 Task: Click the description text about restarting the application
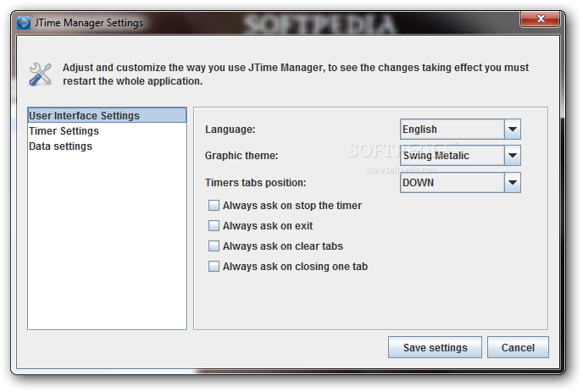(x=296, y=75)
